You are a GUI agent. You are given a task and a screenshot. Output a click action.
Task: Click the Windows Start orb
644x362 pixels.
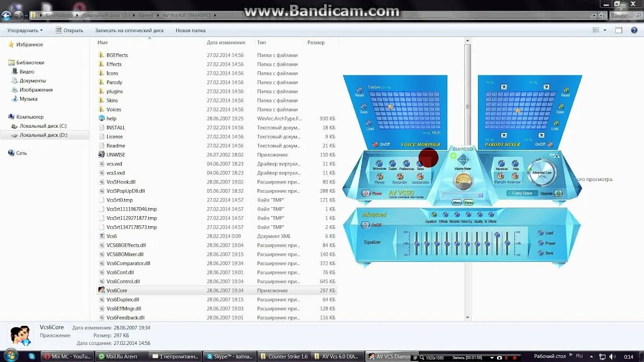point(11,355)
